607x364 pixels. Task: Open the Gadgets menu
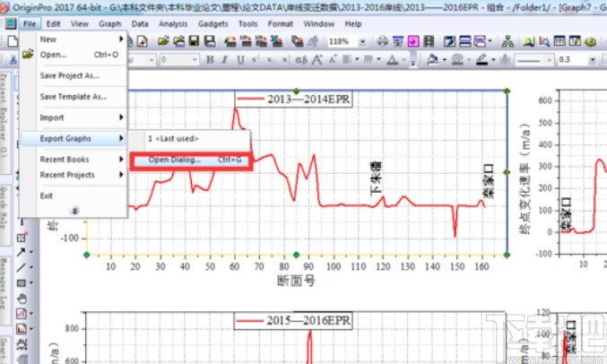(212, 24)
